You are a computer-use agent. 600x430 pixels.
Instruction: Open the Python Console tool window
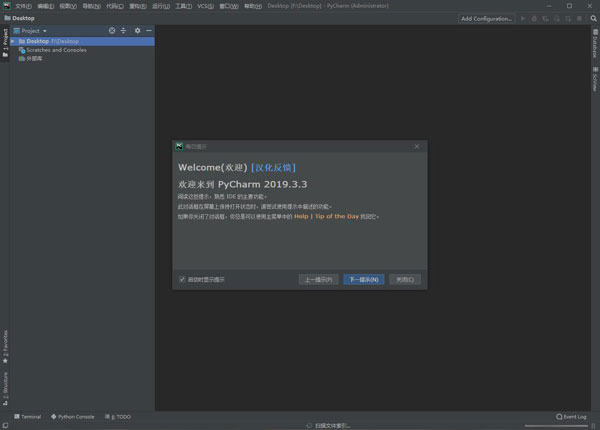(72, 416)
